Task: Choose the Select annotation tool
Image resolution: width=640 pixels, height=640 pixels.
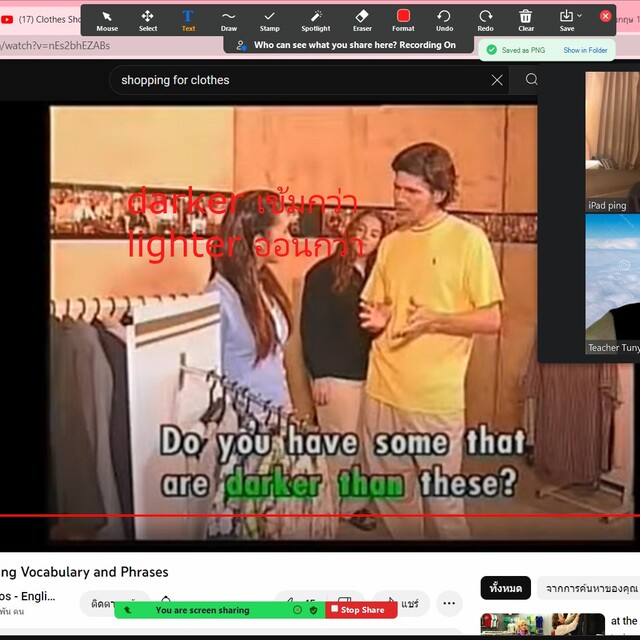Action: (148, 21)
